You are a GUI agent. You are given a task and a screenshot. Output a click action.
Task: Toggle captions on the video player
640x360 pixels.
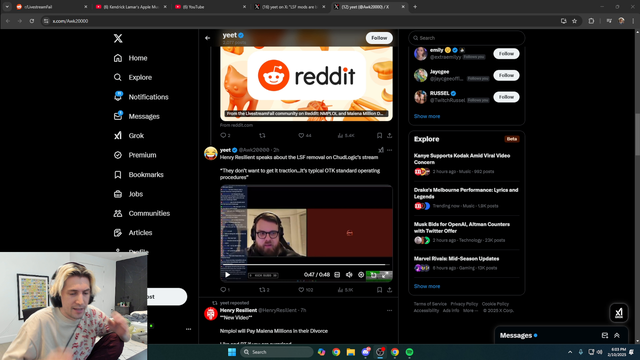tap(337, 275)
